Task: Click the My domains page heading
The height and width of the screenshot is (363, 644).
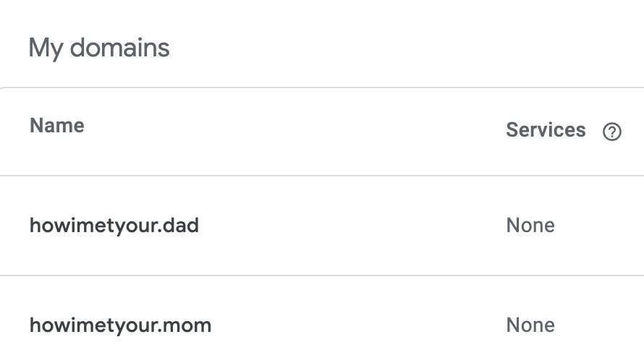Action: pyautogui.click(x=99, y=48)
